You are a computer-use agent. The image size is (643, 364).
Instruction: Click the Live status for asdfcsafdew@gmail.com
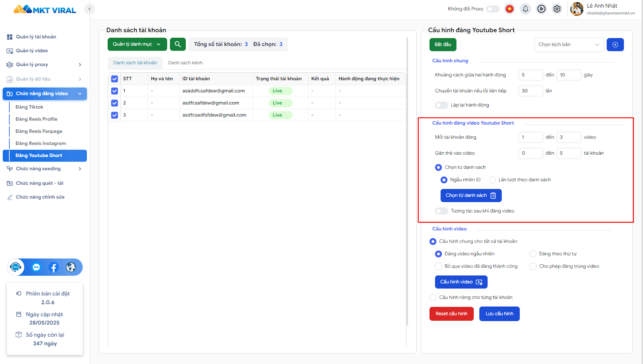281,103
